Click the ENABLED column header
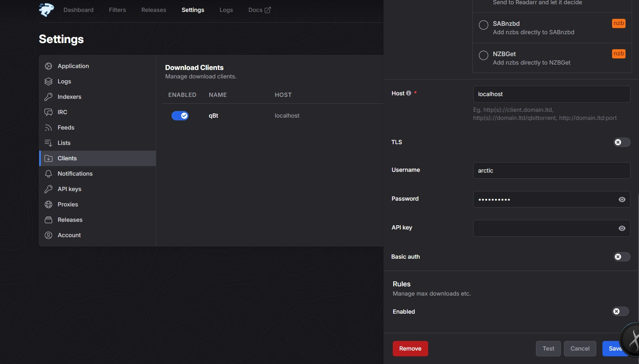639x364 pixels. pos(182,95)
